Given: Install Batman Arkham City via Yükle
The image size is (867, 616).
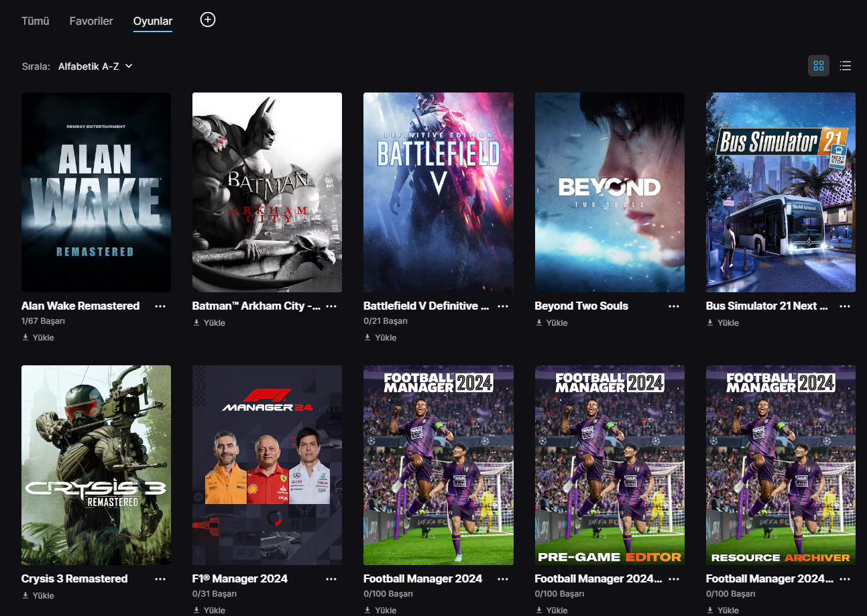Looking at the screenshot, I should click(x=209, y=323).
